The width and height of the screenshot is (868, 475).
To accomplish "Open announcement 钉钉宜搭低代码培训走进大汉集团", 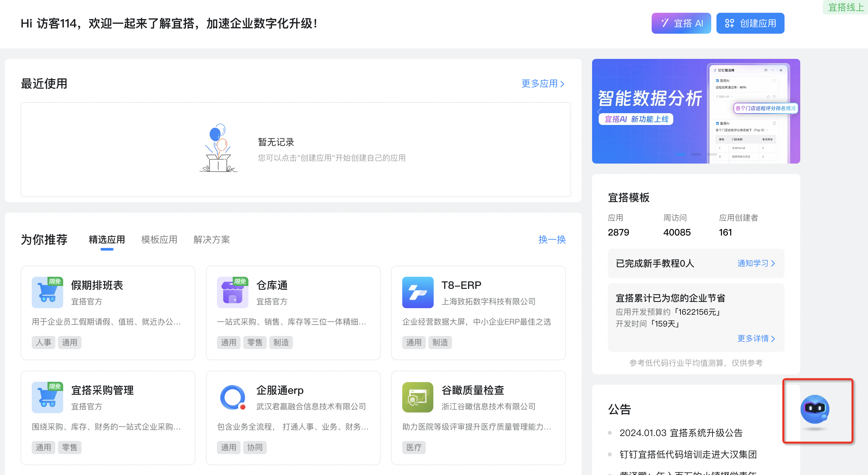I will (x=688, y=454).
